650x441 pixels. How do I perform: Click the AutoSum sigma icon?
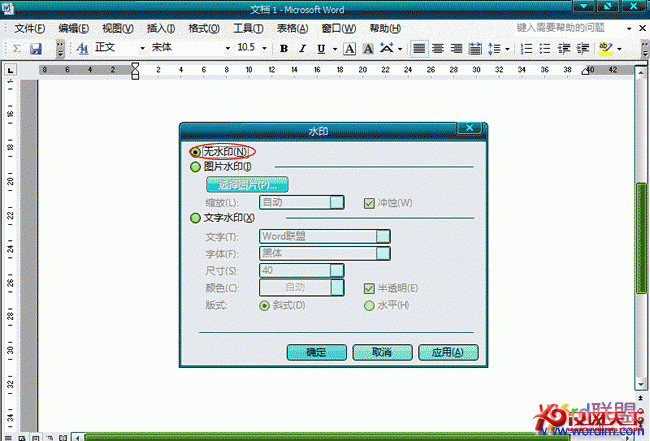click(x=17, y=48)
